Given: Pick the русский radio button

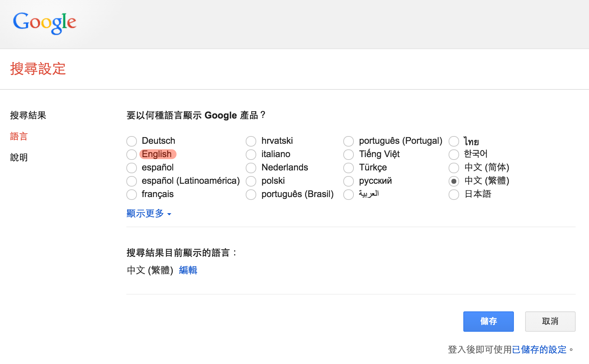Looking at the screenshot, I should click(349, 181).
